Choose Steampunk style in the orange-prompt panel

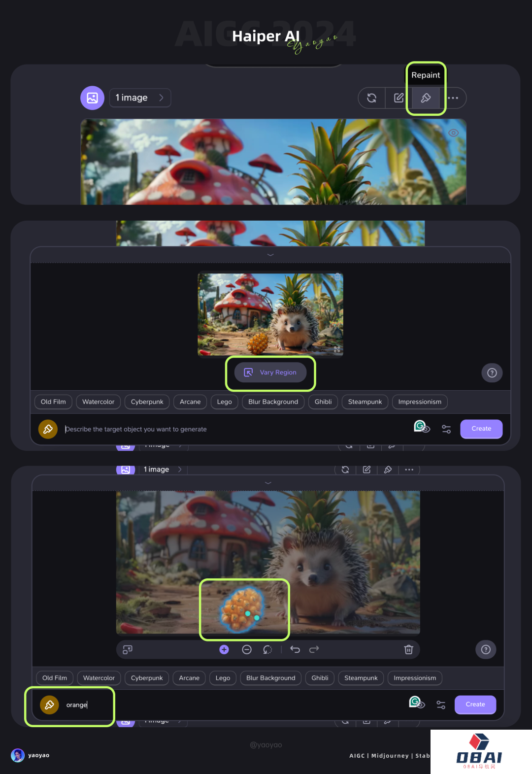pyautogui.click(x=361, y=678)
